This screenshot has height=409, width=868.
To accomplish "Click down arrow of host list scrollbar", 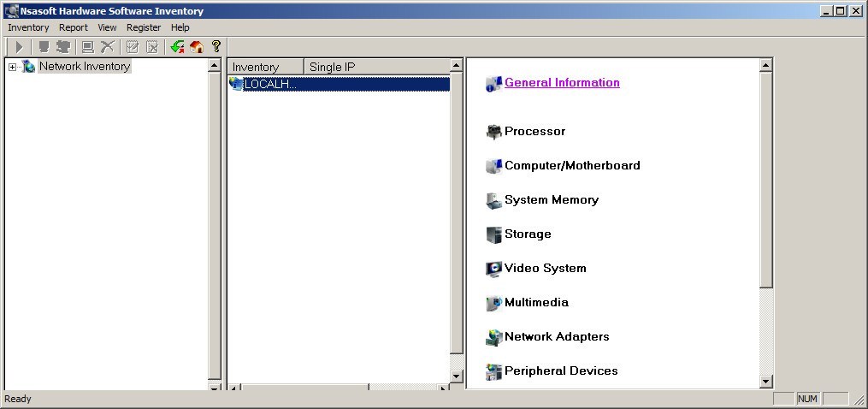I will (456, 376).
